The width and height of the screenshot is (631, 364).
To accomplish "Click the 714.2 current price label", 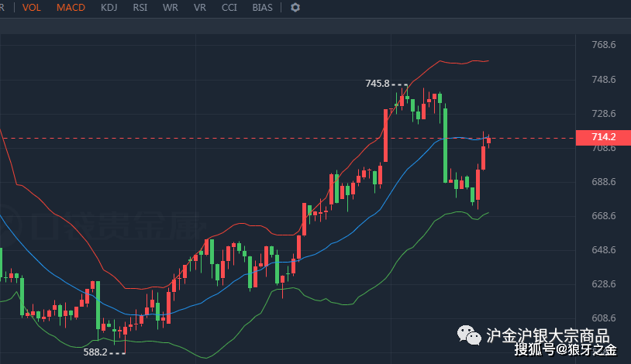I will tap(603, 137).
